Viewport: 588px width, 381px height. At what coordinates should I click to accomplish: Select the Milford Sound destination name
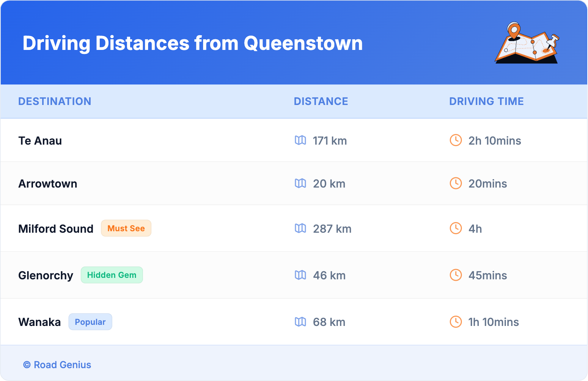click(x=56, y=229)
